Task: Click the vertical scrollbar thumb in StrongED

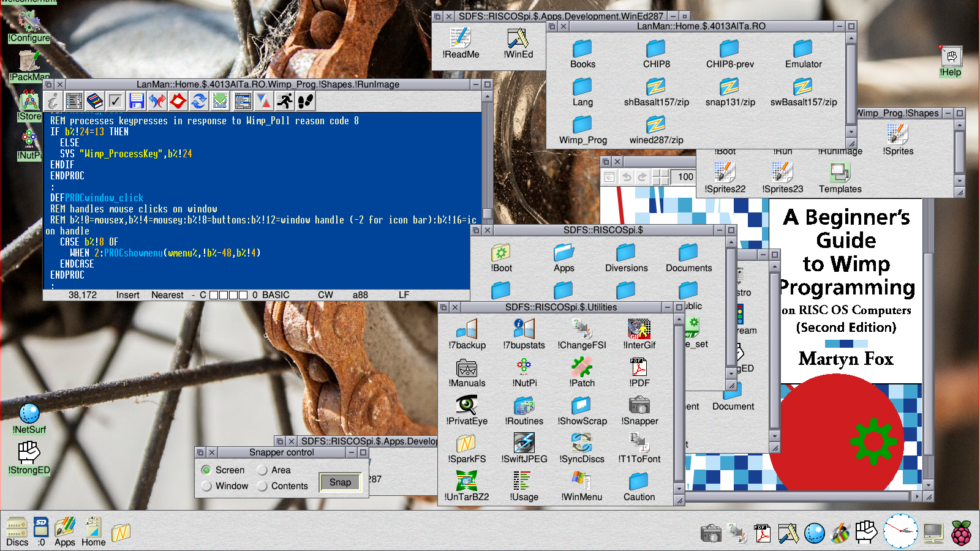Action: pos(488,214)
